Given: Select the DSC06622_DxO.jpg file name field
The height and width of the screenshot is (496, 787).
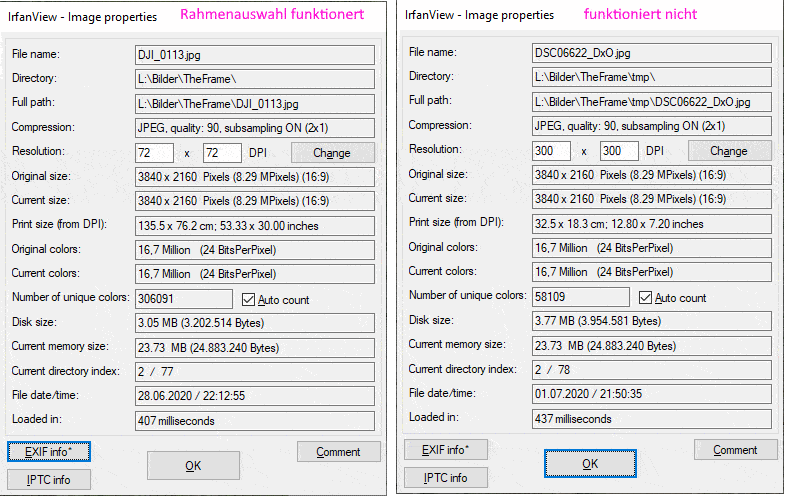Looking at the screenshot, I should [x=651, y=52].
